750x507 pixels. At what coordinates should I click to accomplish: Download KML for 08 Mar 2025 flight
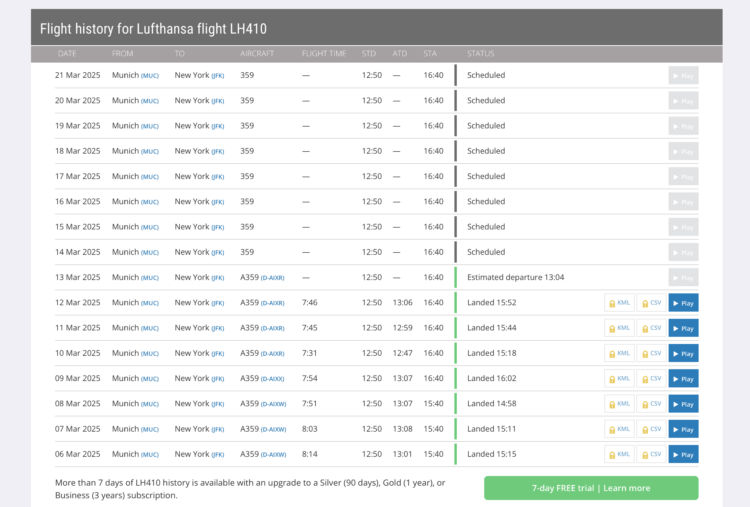coord(619,404)
